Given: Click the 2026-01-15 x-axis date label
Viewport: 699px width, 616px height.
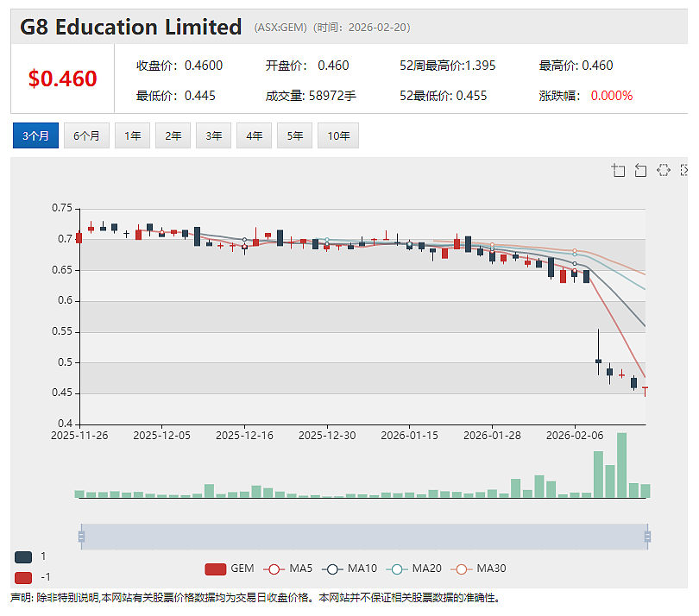Looking at the screenshot, I should (409, 436).
